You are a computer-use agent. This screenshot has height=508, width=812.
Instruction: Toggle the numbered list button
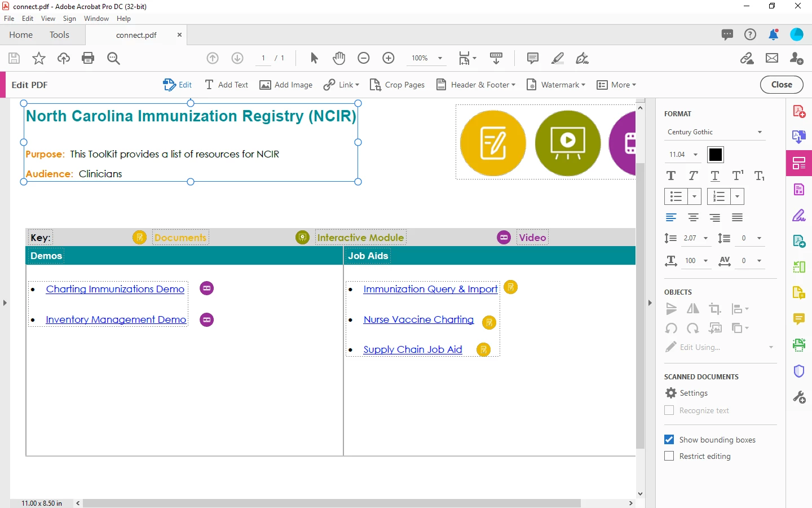(719, 196)
